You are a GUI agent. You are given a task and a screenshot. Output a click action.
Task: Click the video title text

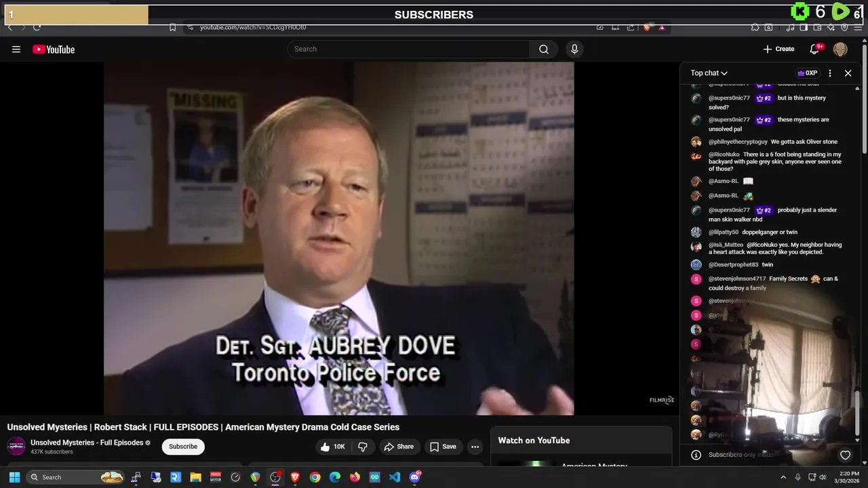203,427
